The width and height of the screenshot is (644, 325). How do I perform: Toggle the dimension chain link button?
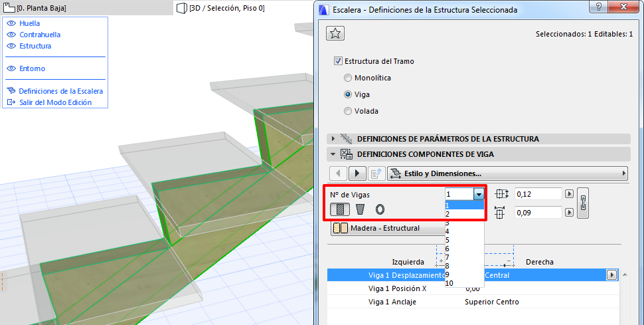coord(583,203)
